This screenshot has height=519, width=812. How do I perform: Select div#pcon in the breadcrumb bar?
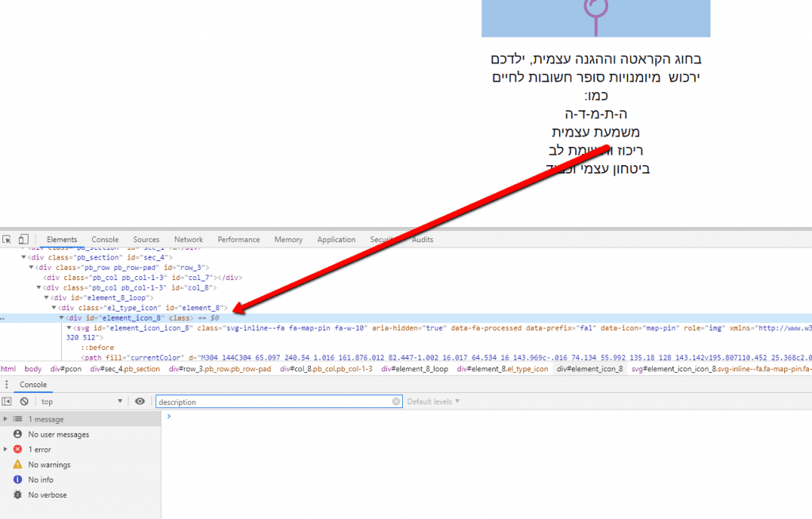(x=65, y=369)
